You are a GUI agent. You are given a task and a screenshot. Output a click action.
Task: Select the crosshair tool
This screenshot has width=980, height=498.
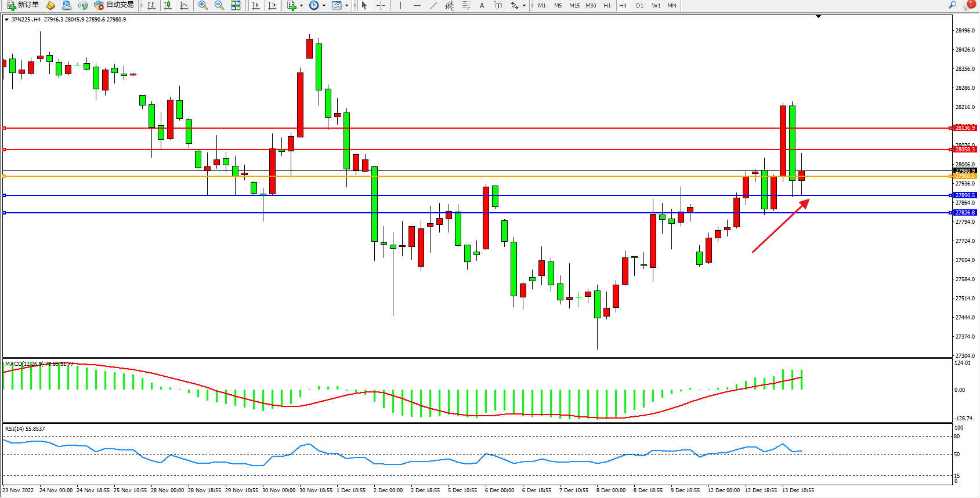tap(381, 5)
